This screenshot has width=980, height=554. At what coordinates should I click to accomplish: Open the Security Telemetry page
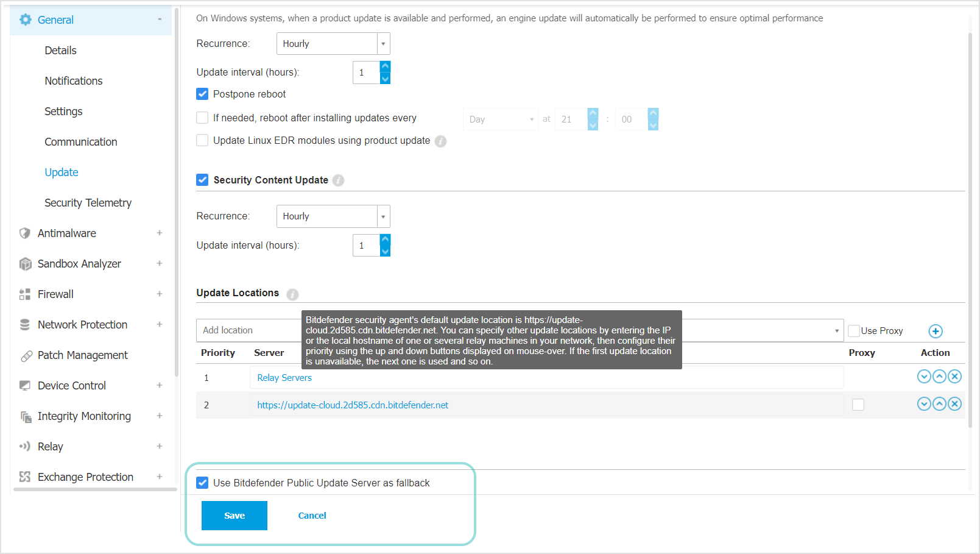click(88, 203)
